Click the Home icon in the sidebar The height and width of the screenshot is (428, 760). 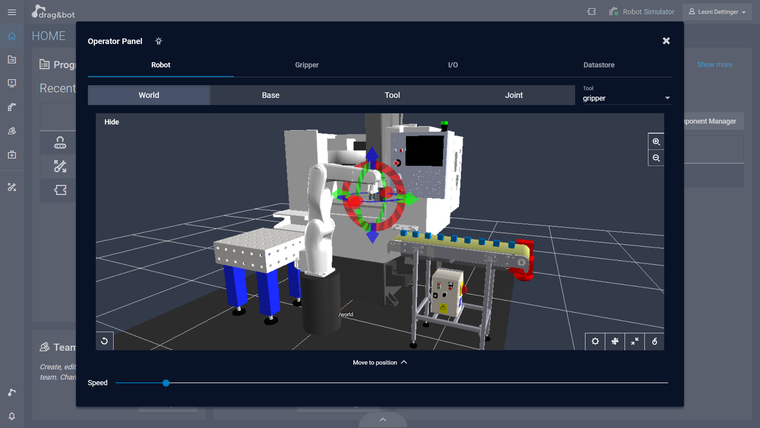point(12,36)
